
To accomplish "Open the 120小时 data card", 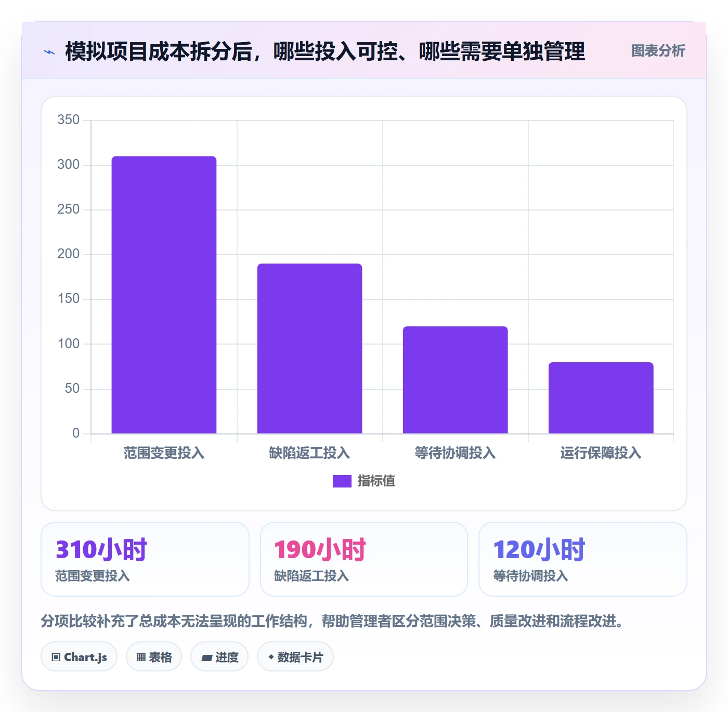I will (583, 559).
